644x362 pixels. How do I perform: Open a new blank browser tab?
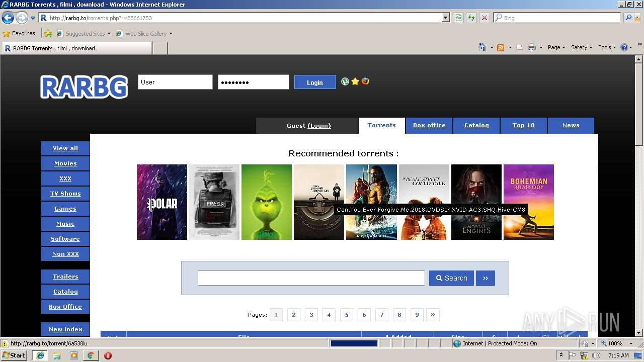point(160,48)
